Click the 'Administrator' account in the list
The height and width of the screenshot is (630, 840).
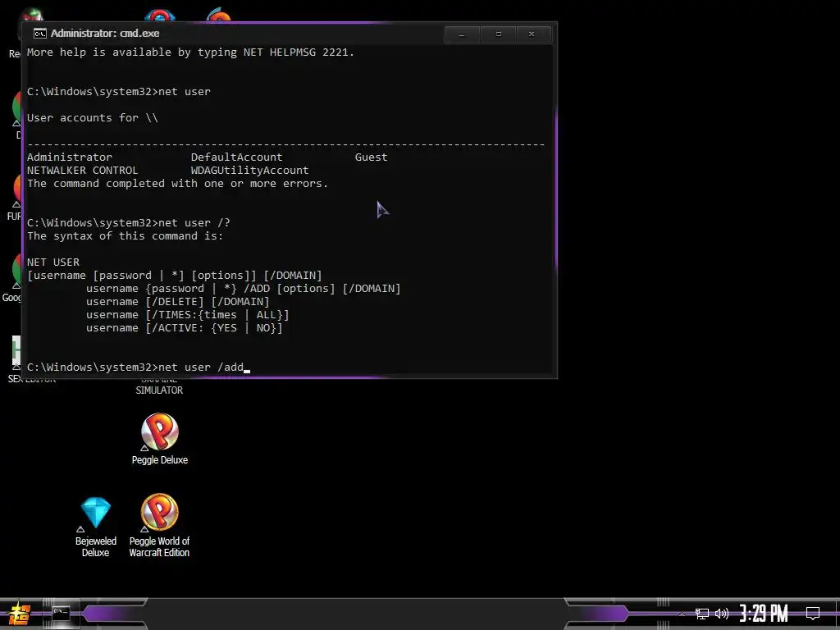click(70, 157)
